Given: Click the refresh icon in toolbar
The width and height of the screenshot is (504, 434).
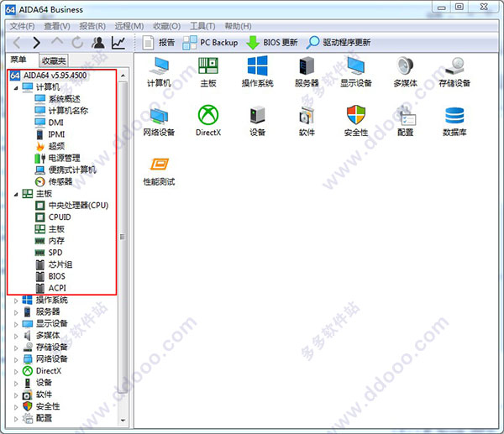Looking at the screenshot, I should pyautogui.click(x=77, y=43).
